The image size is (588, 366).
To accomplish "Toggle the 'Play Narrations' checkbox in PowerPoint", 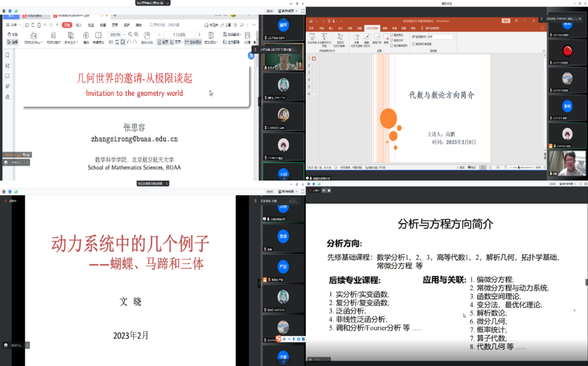I will click(391, 35).
